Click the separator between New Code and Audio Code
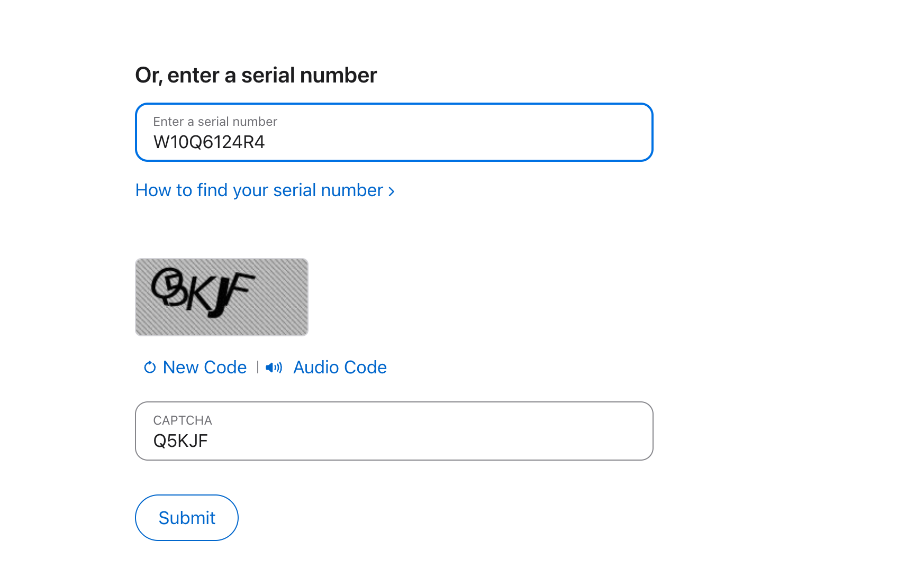This screenshot has width=924, height=587. click(x=257, y=367)
